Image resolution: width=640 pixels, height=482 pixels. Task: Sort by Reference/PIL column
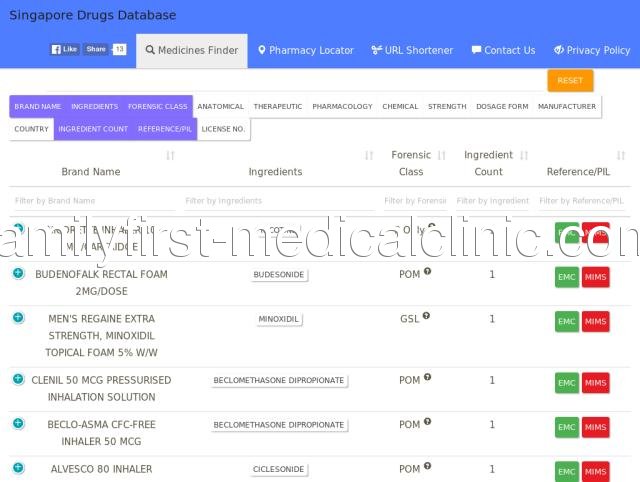621,155
